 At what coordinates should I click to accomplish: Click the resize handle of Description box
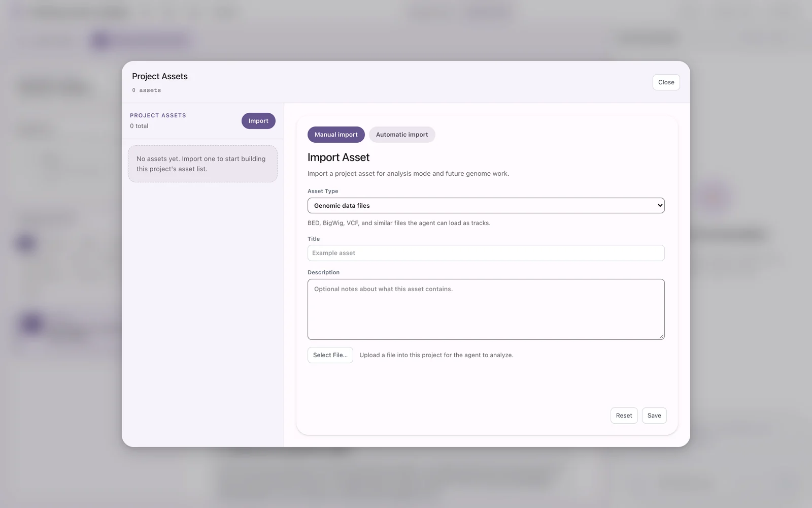661,336
